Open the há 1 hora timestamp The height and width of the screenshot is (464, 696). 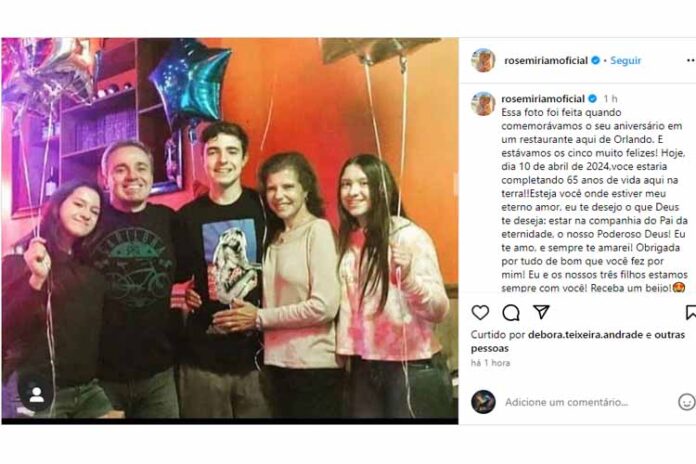[x=490, y=363]
